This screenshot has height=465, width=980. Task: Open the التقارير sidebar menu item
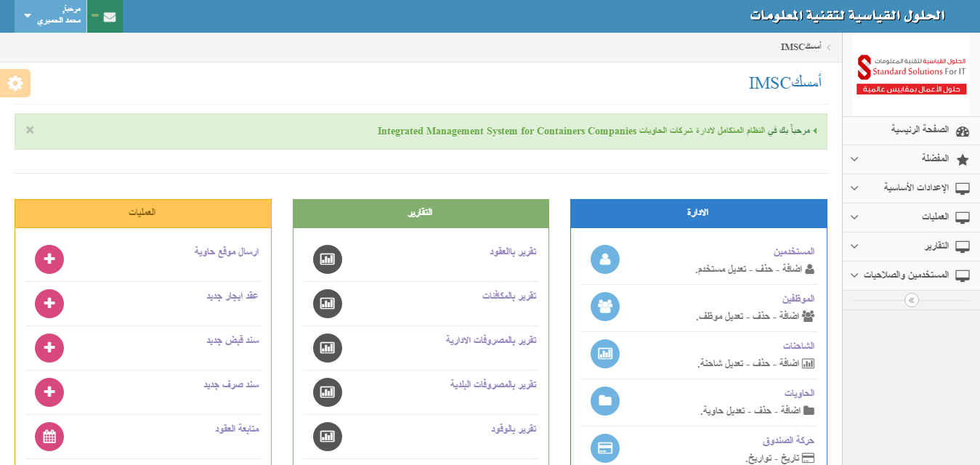point(911,247)
